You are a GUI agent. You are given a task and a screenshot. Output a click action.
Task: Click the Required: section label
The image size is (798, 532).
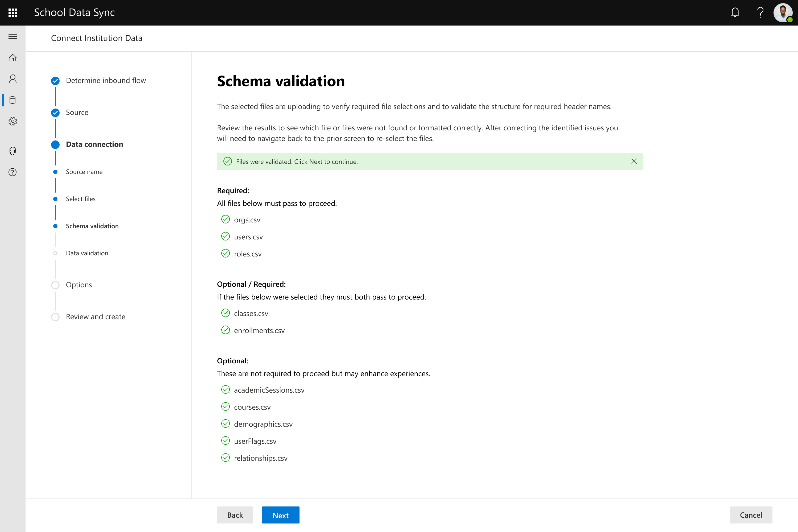coord(233,190)
